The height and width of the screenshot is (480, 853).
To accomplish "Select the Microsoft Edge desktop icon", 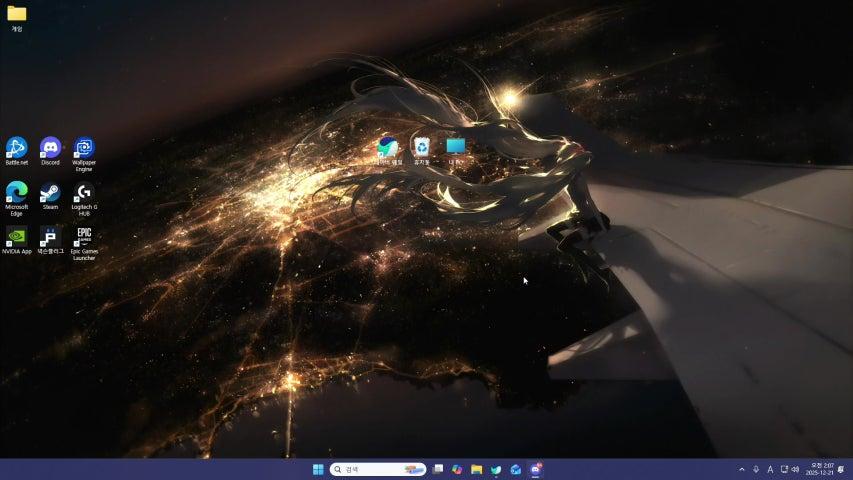I will coord(17,192).
